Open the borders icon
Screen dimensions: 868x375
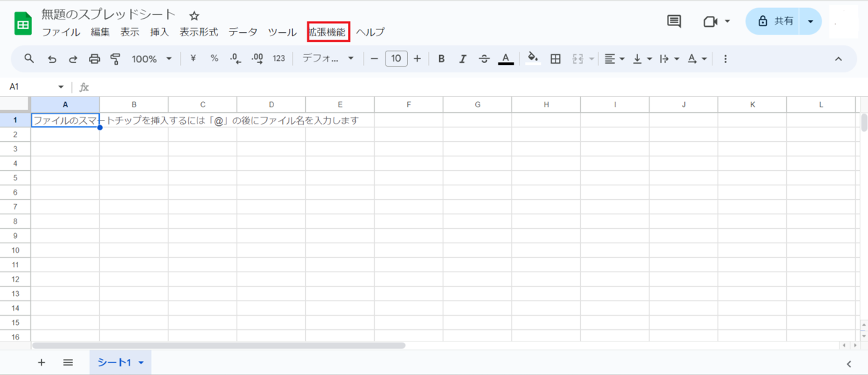tap(556, 59)
